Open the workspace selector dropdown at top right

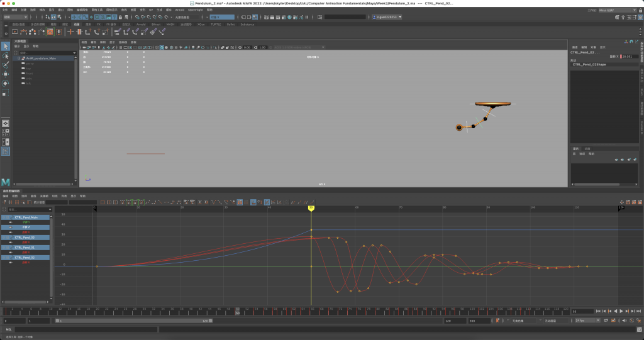coord(618,10)
